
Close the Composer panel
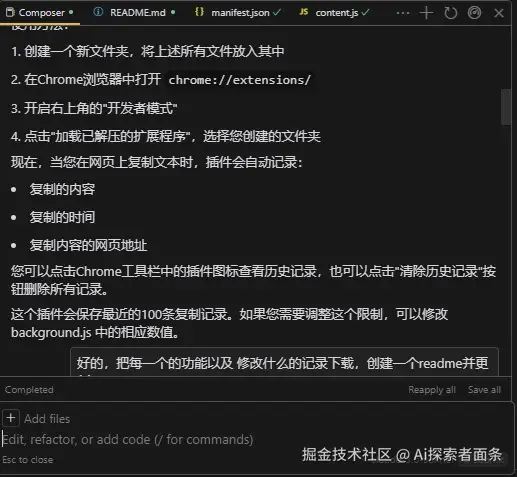click(499, 13)
